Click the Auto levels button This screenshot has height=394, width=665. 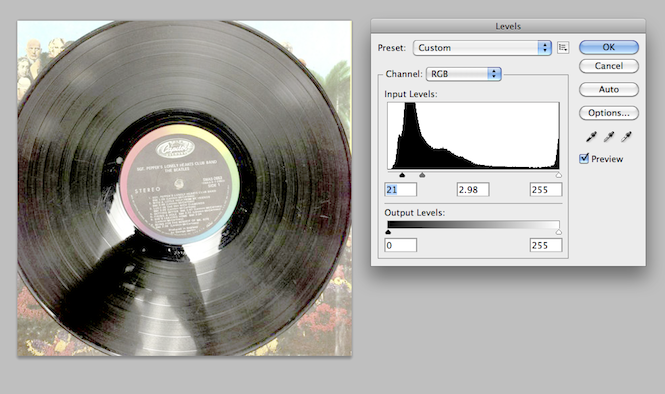pos(609,89)
